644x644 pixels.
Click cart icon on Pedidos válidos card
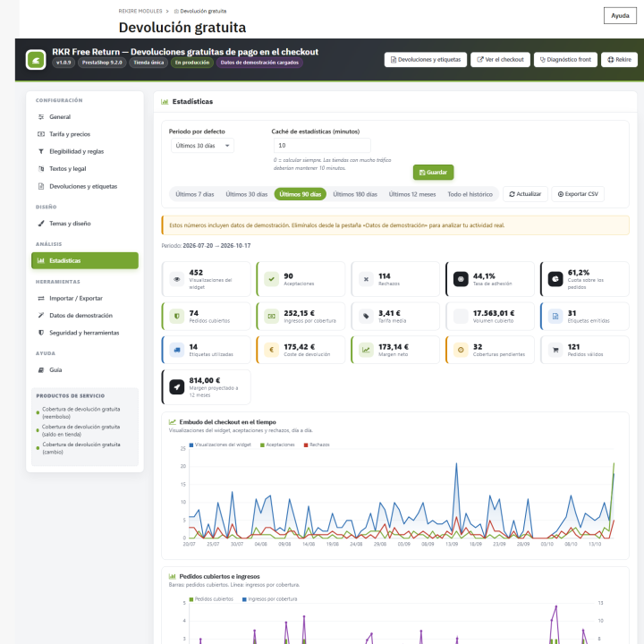point(555,350)
